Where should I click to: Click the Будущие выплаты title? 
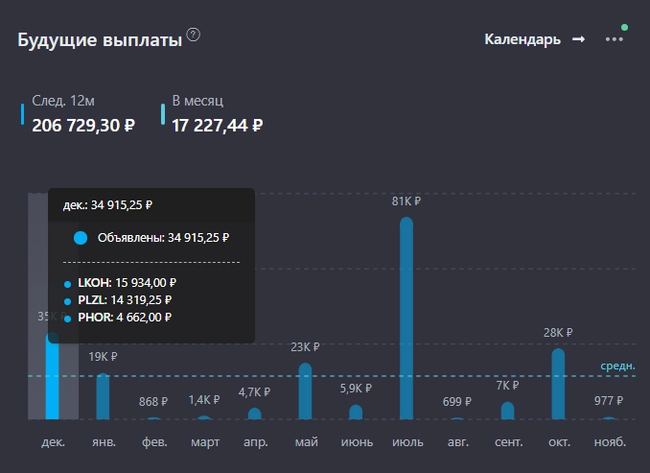tap(100, 40)
